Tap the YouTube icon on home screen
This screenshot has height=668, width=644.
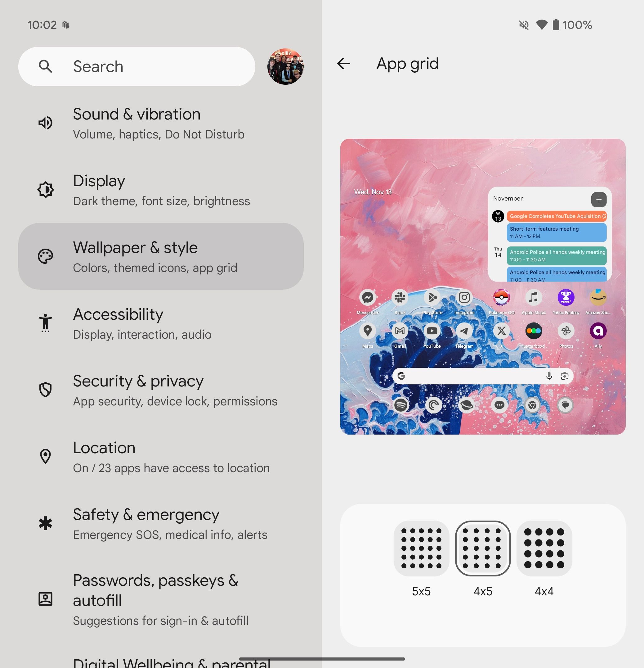click(433, 332)
